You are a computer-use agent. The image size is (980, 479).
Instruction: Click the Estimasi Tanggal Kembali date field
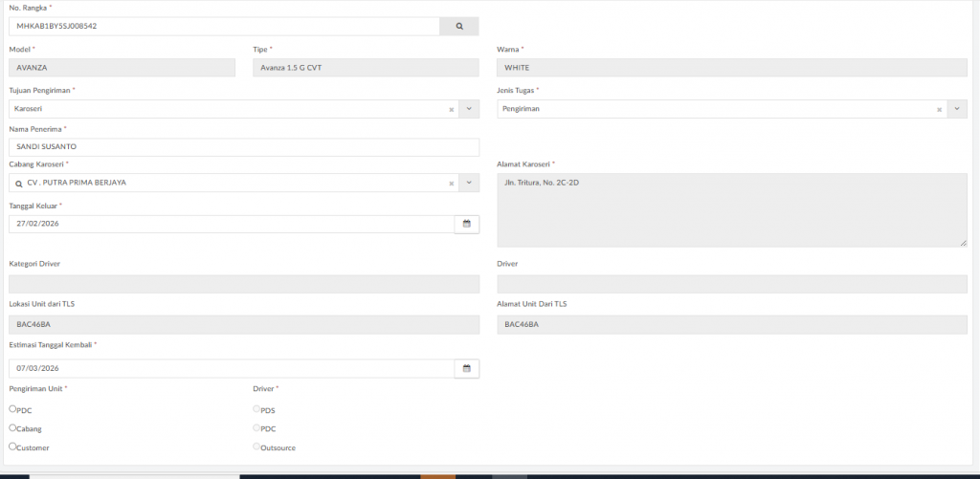231,368
